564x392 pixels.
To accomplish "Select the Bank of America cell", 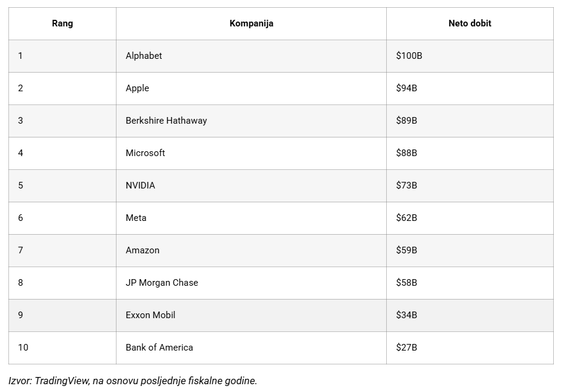I will point(160,348).
